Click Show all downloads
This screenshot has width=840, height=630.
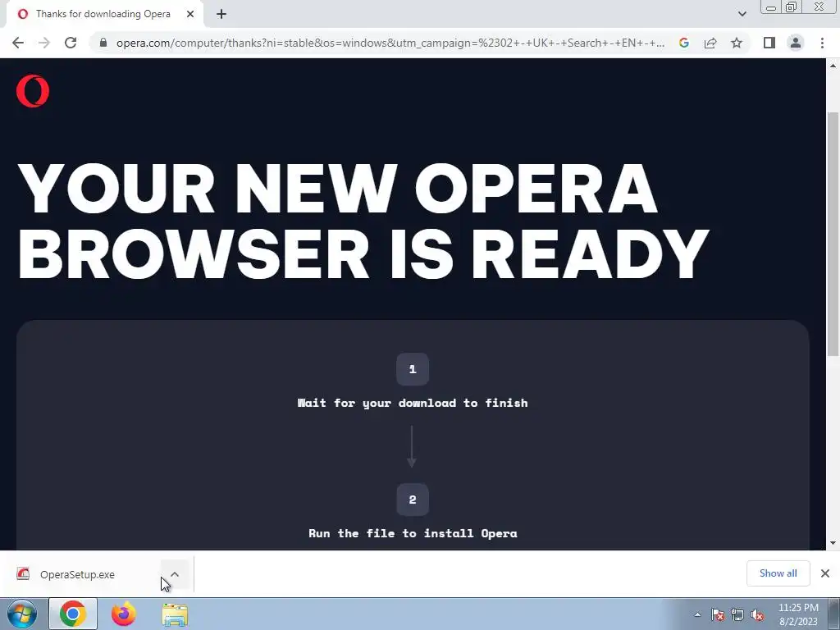tap(778, 573)
